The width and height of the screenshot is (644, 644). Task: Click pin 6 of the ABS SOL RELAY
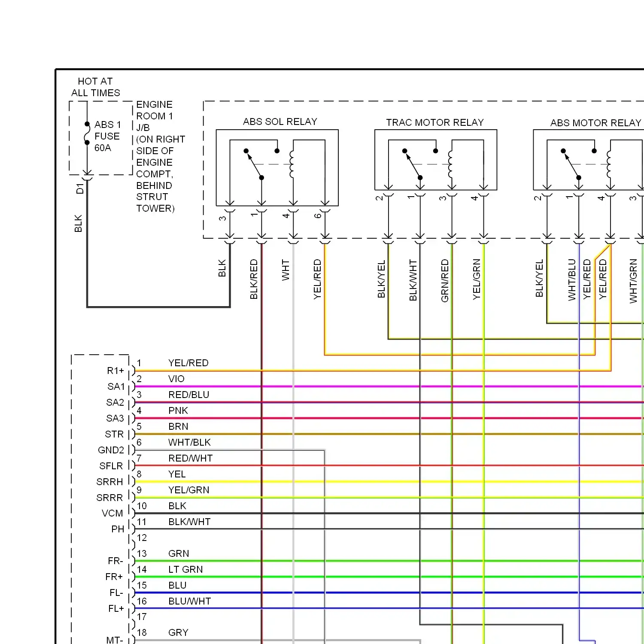click(x=318, y=216)
